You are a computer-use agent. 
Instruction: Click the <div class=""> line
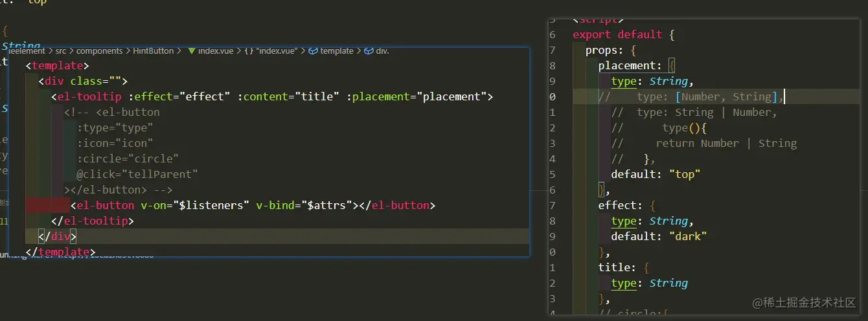point(83,81)
